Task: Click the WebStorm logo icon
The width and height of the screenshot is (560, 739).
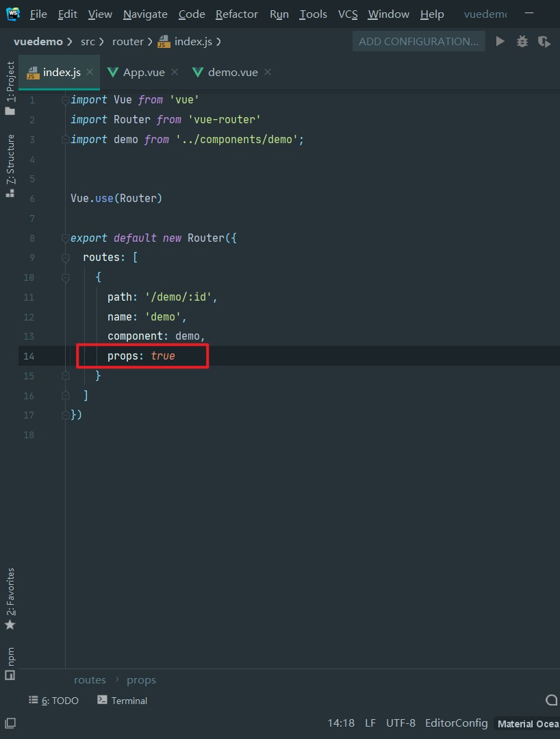Action: (x=13, y=14)
